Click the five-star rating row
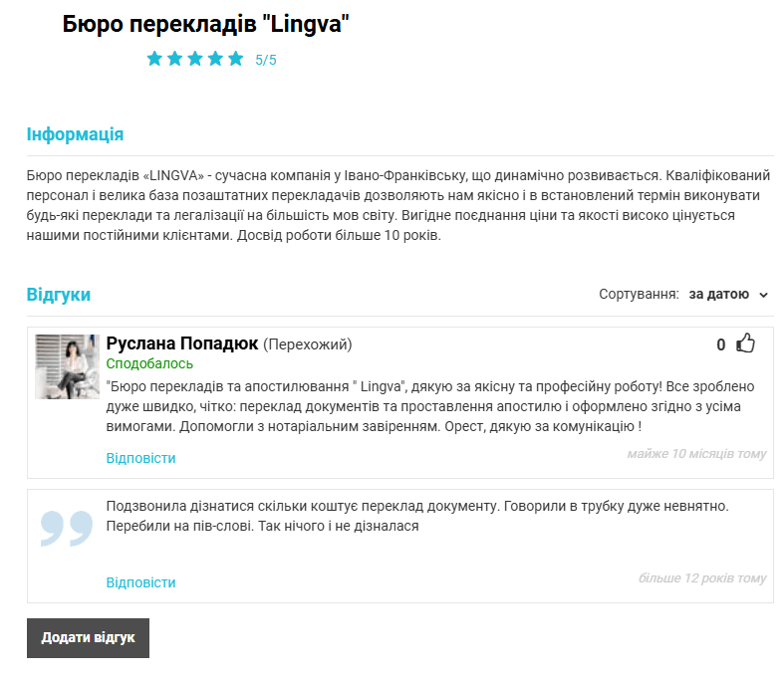 (195, 59)
